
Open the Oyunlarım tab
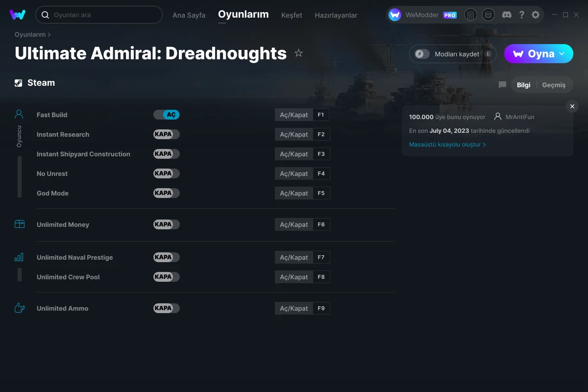point(243,14)
